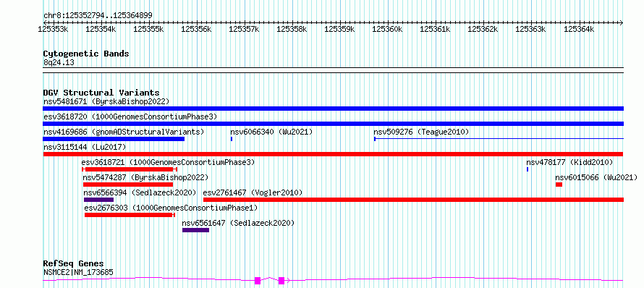Click the second magenta NSMCE2 exon block
Viewport: 644px width, 288px height.
[281, 281]
